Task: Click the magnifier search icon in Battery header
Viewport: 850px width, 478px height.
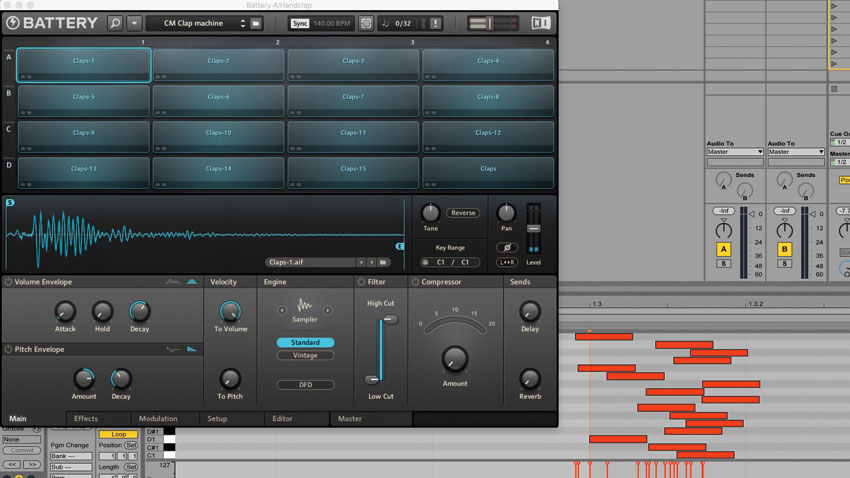Action: tap(115, 23)
